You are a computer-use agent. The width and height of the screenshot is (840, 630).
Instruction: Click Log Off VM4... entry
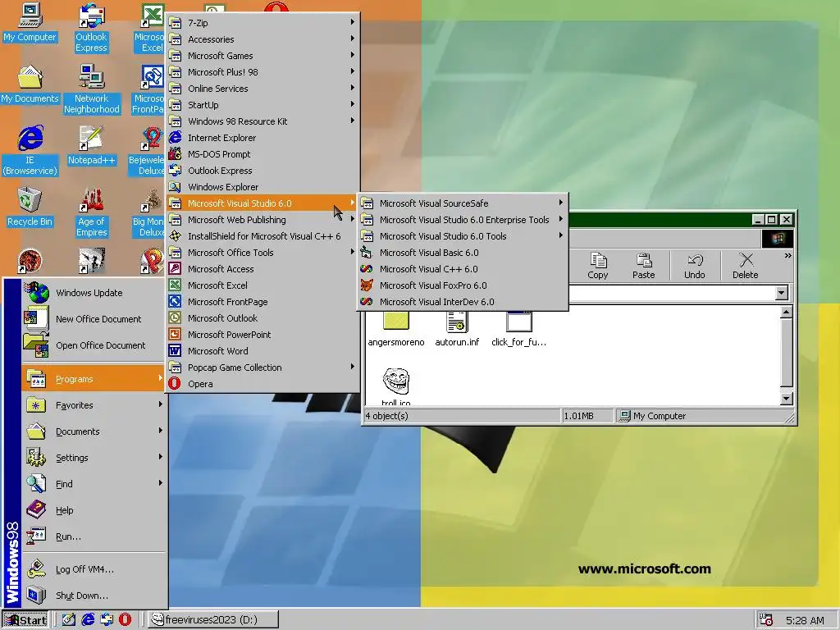tap(93, 569)
